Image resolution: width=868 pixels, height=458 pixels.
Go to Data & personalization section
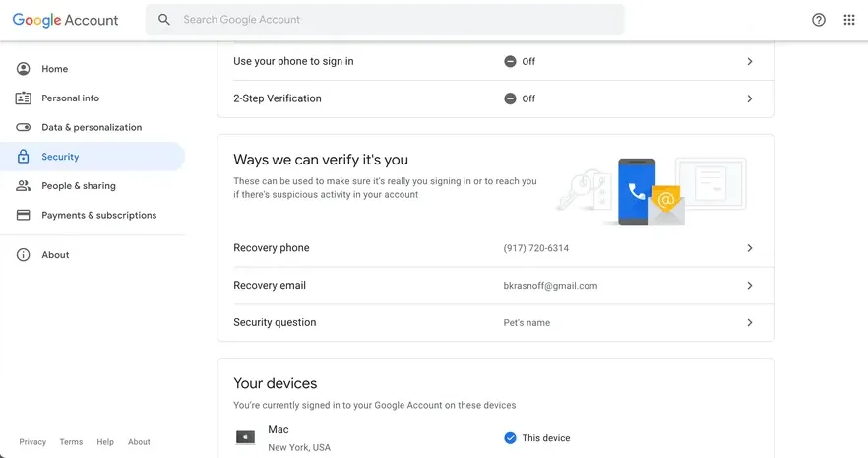(x=91, y=127)
